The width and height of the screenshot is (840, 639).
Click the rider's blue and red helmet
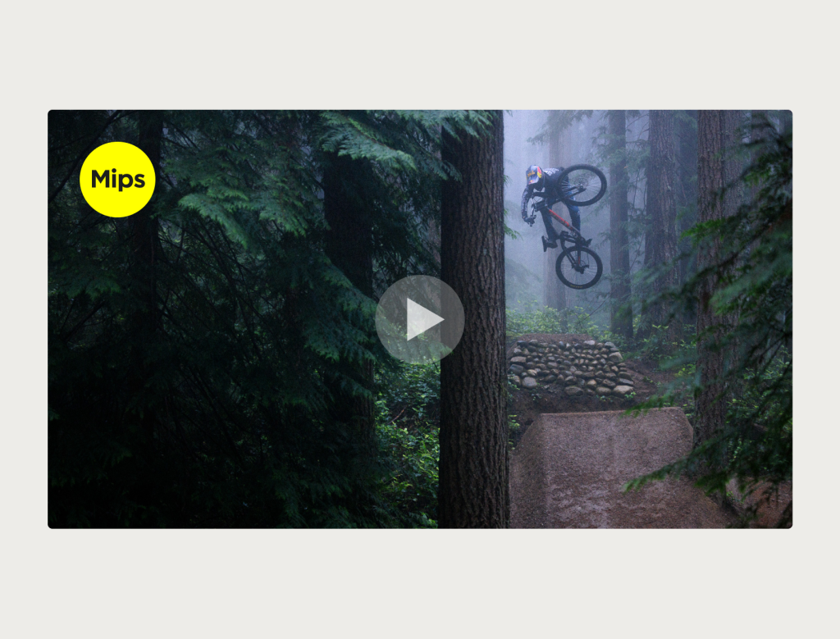(533, 175)
